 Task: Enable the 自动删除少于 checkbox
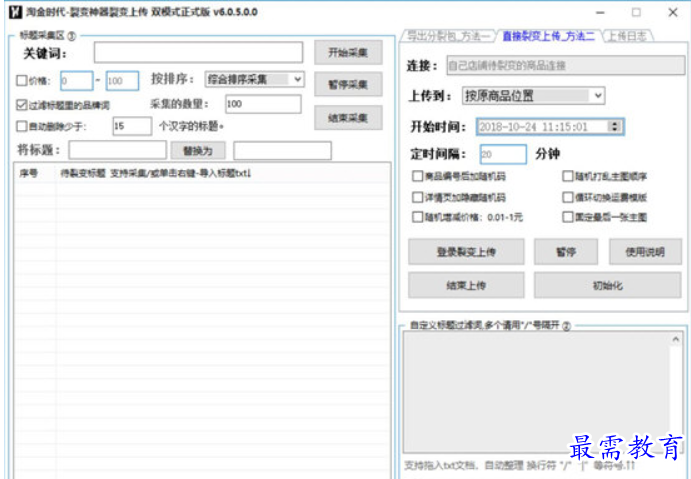click(x=22, y=126)
